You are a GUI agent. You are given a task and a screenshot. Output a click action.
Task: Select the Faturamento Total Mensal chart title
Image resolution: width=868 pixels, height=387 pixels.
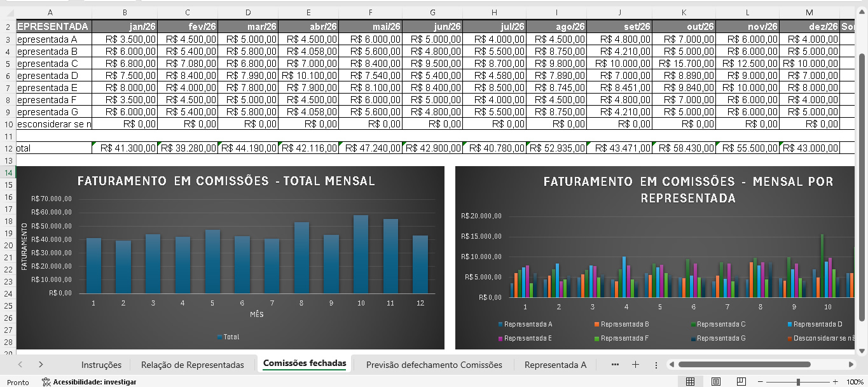[x=226, y=181]
